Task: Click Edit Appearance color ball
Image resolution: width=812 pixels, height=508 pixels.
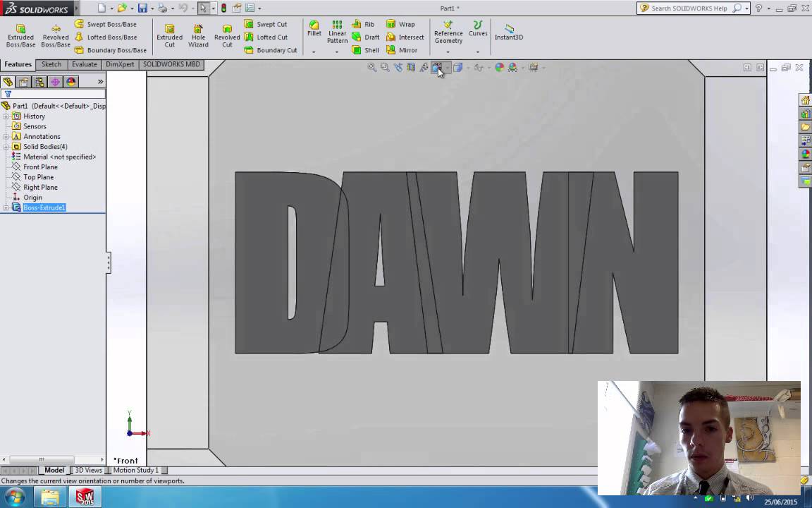Action: [499, 68]
